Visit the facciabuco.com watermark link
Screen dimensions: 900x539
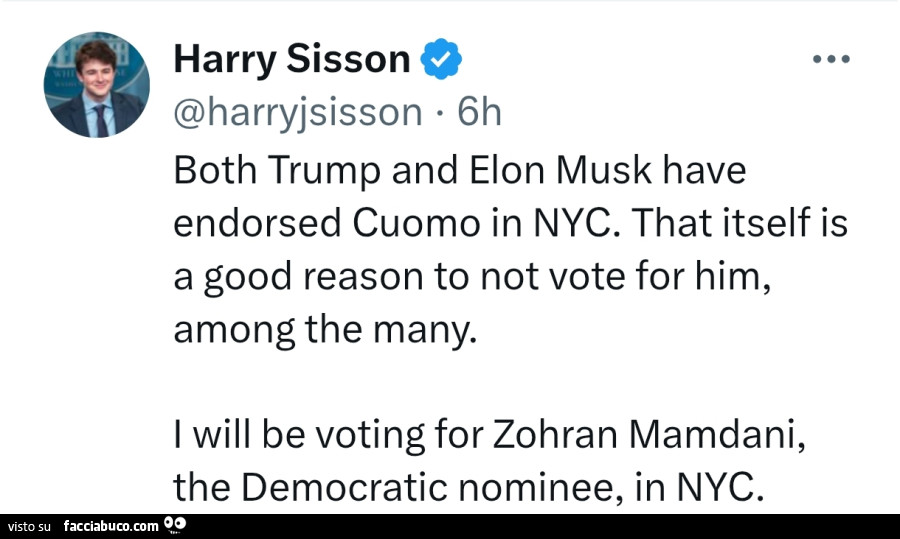point(110,526)
